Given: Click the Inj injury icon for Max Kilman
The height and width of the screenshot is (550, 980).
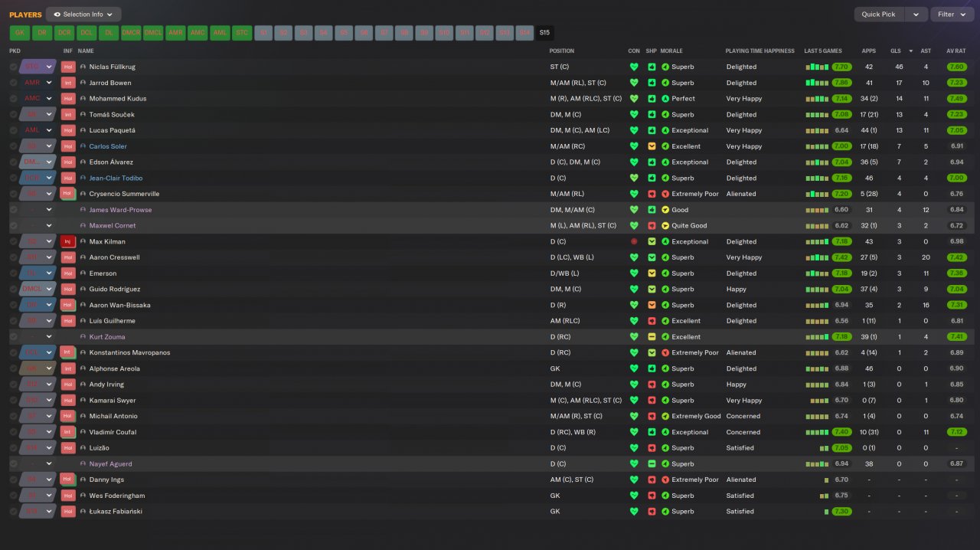Looking at the screenshot, I should pyautogui.click(x=68, y=241).
